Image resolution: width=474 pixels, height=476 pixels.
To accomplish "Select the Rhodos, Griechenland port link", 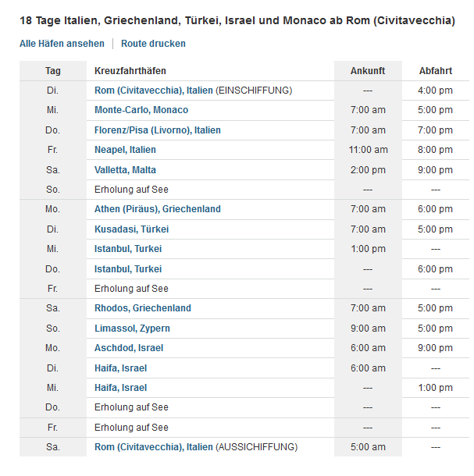I will coord(143,308).
